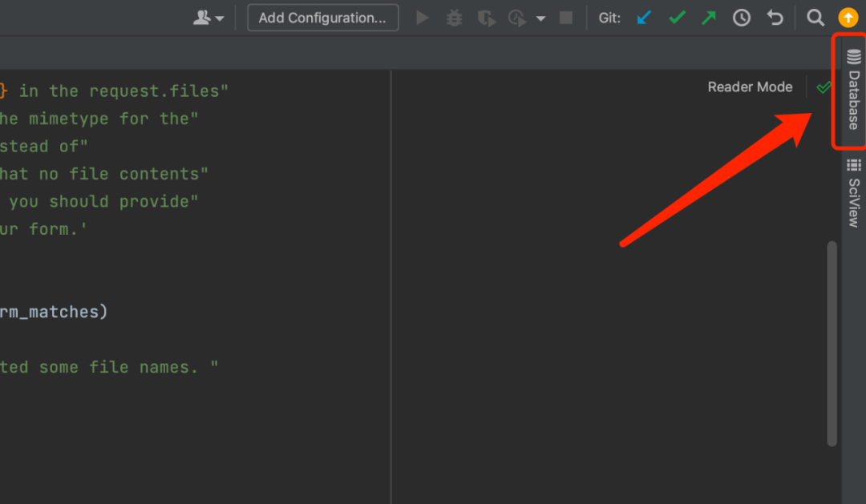Open Search Everywhere with the magnifier icon

(x=815, y=17)
